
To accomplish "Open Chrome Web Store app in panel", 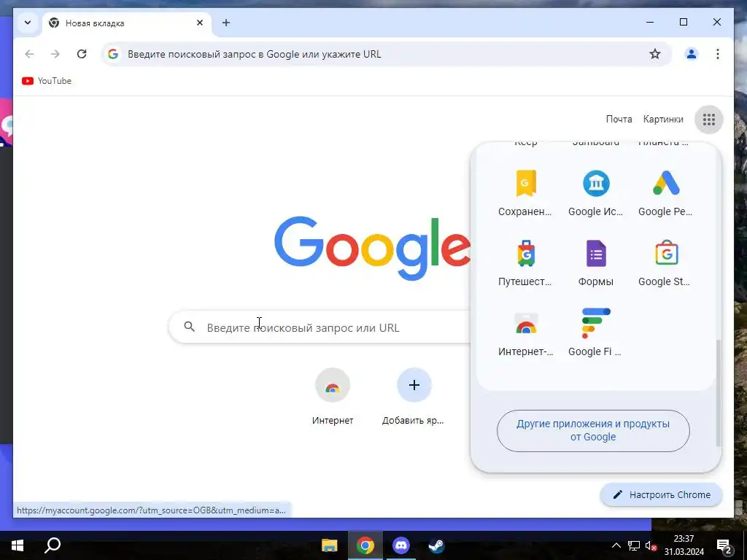I will [x=525, y=333].
